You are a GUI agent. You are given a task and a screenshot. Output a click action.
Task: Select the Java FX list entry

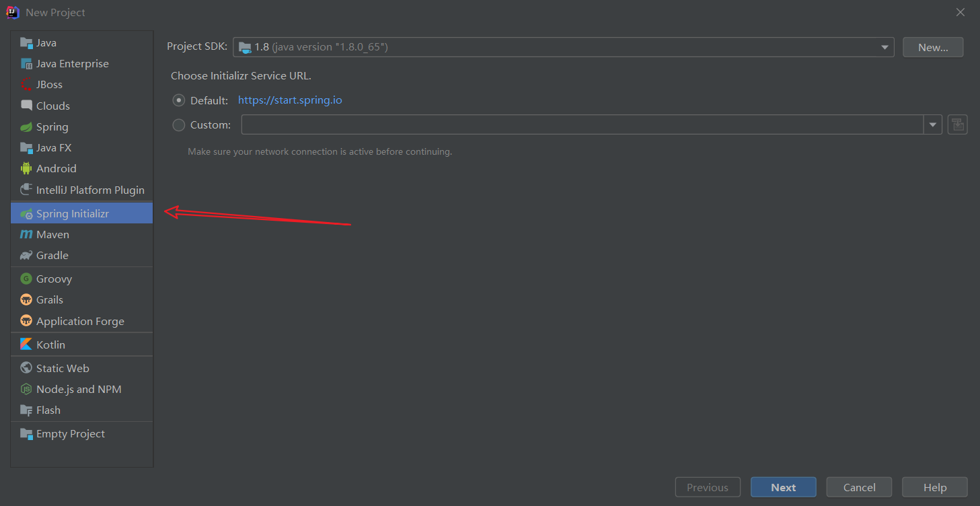tap(82, 147)
